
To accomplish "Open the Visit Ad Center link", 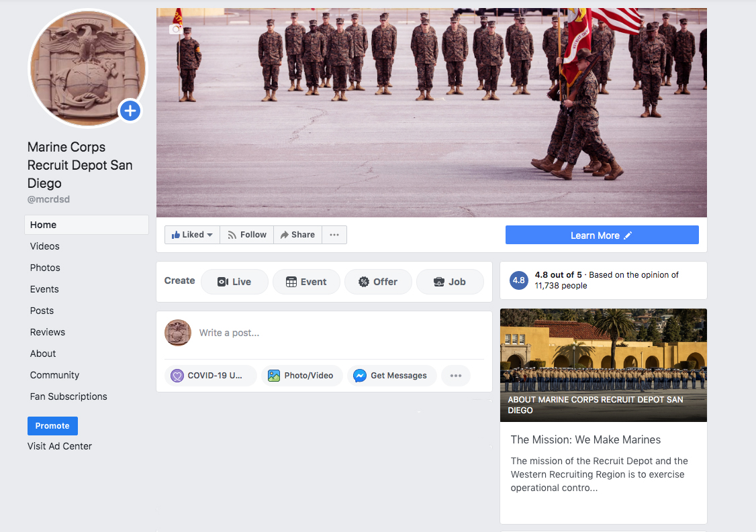I will (x=60, y=446).
